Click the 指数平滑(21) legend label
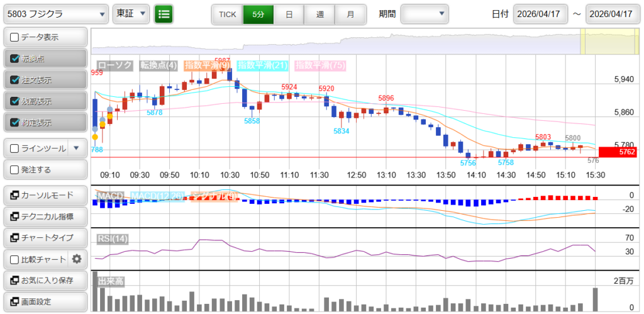 point(263,65)
